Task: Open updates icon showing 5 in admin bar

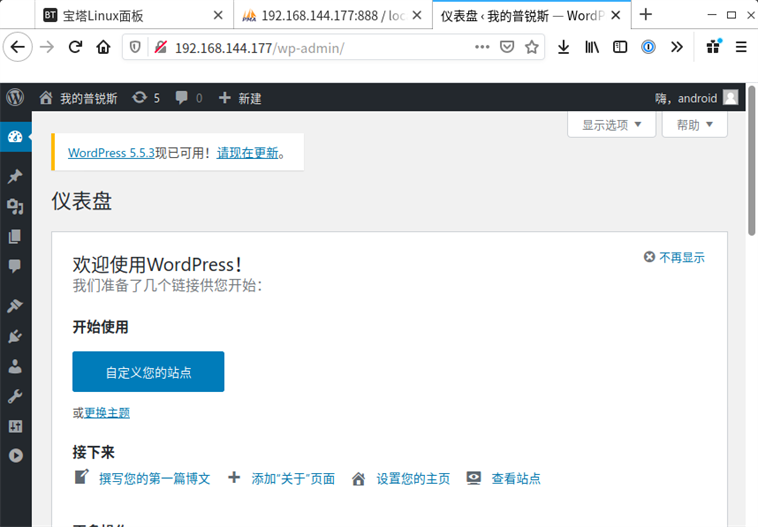Action: (146, 98)
